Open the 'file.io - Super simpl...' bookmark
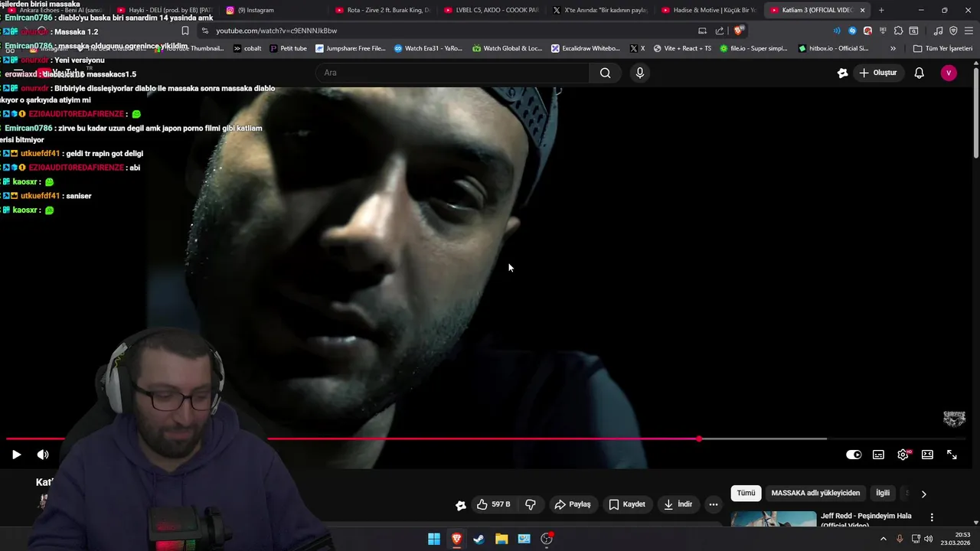The image size is (980, 551). coord(753,48)
